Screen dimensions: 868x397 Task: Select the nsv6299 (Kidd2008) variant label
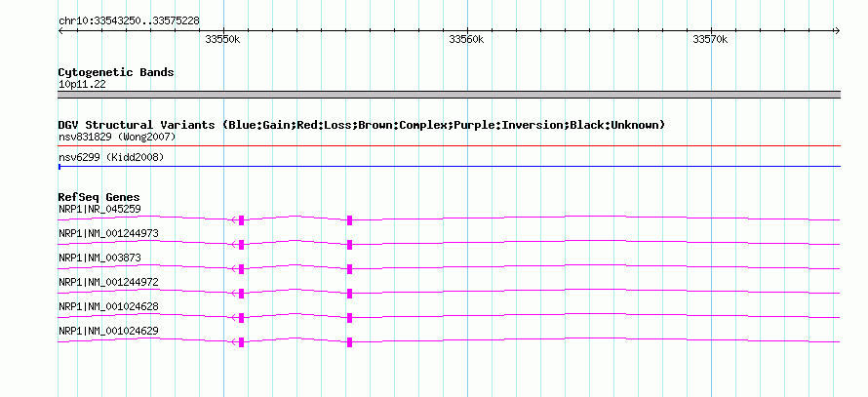[111, 158]
